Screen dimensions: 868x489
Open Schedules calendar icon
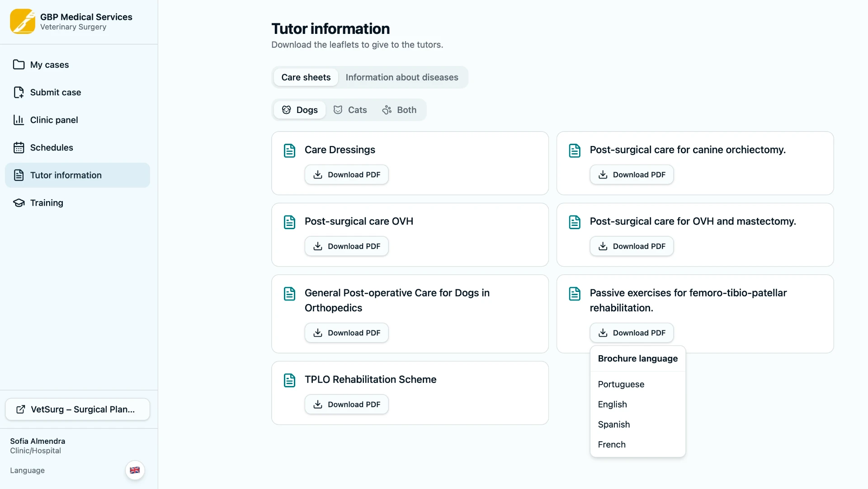point(19,147)
